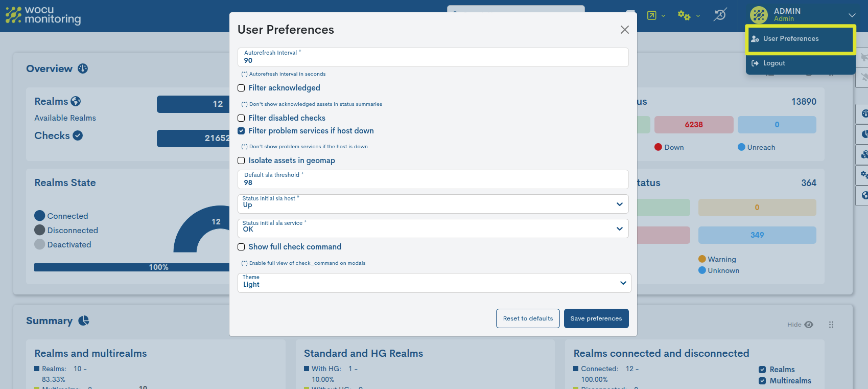This screenshot has height=389, width=868.
Task: Uncheck Filter problem services if host down
Action: 241,131
